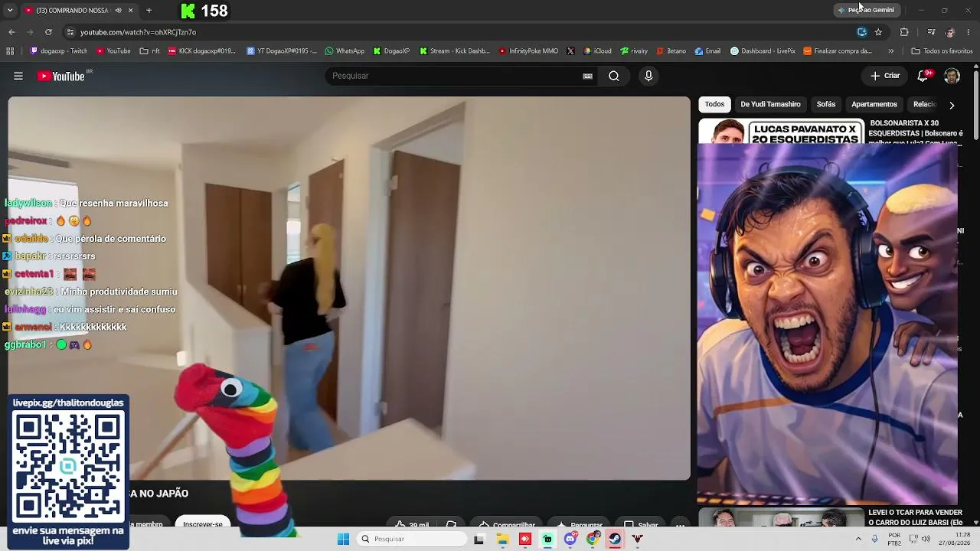Open the on-screen keyboard icon in search
980x551 pixels.
click(x=587, y=76)
